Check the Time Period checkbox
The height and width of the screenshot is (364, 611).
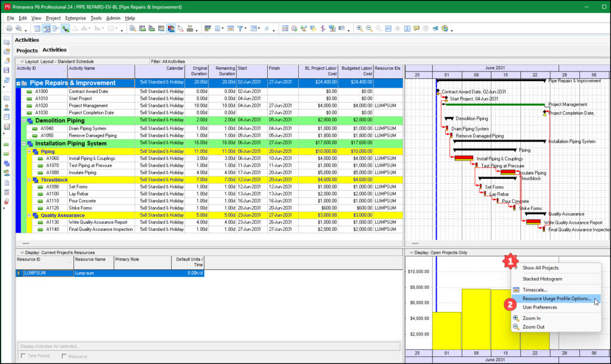(24, 356)
